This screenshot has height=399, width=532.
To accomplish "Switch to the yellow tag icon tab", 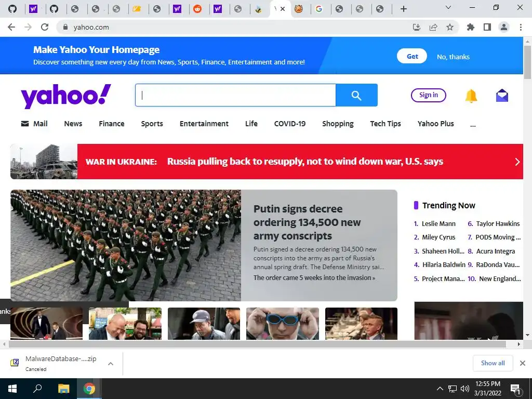I will (x=137, y=9).
